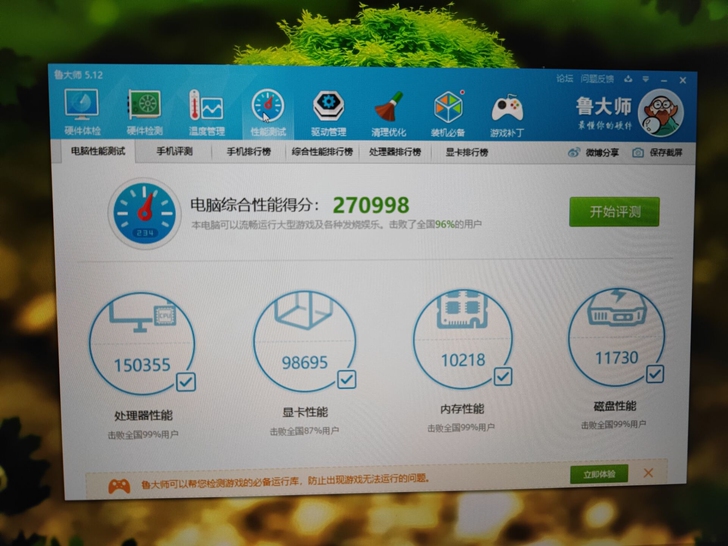The image size is (728, 546).
Task: Close the 鲁大师 window
Action: coord(683,80)
